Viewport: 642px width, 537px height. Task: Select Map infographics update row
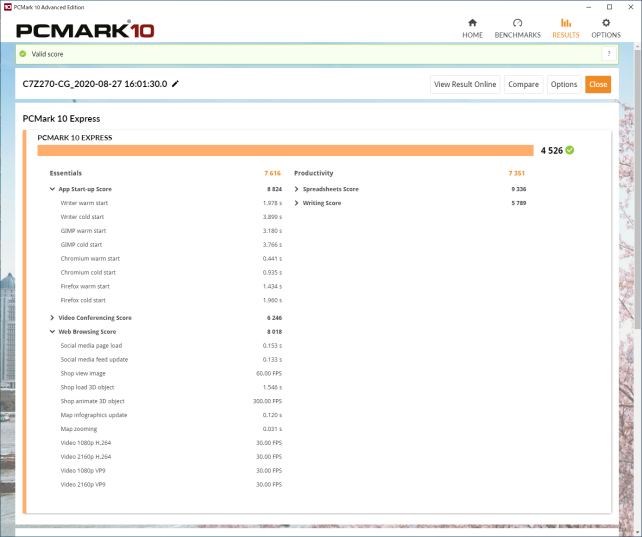tap(171, 415)
